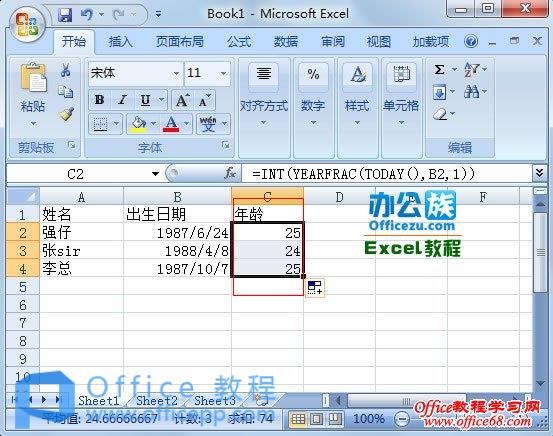
Task: Toggle Underline formatting
Action: 145,101
